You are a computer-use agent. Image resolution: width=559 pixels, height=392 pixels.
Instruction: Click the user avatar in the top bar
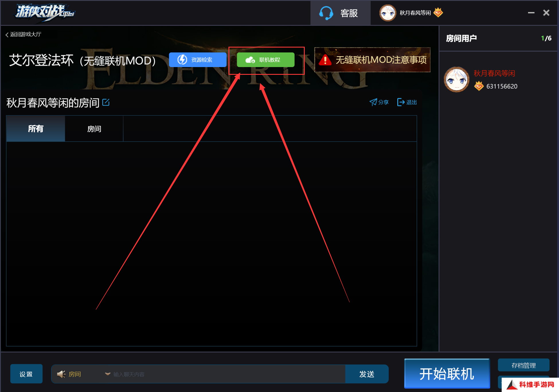388,13
